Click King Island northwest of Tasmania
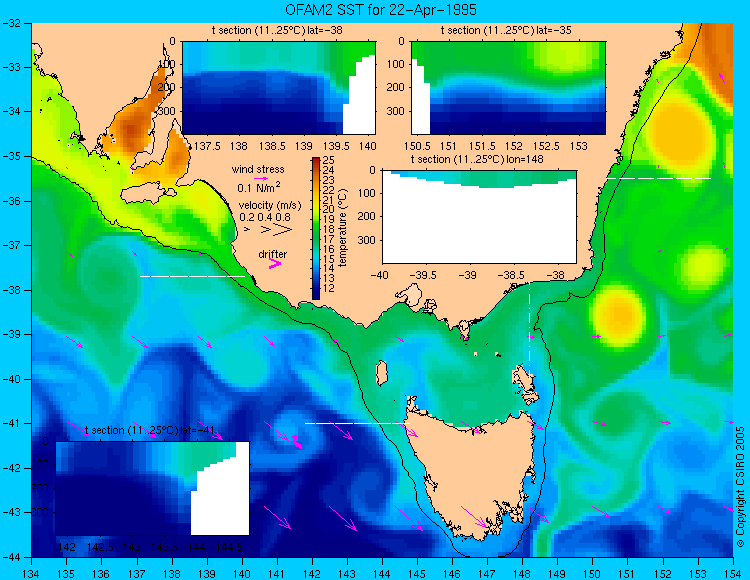 (381, 373)
